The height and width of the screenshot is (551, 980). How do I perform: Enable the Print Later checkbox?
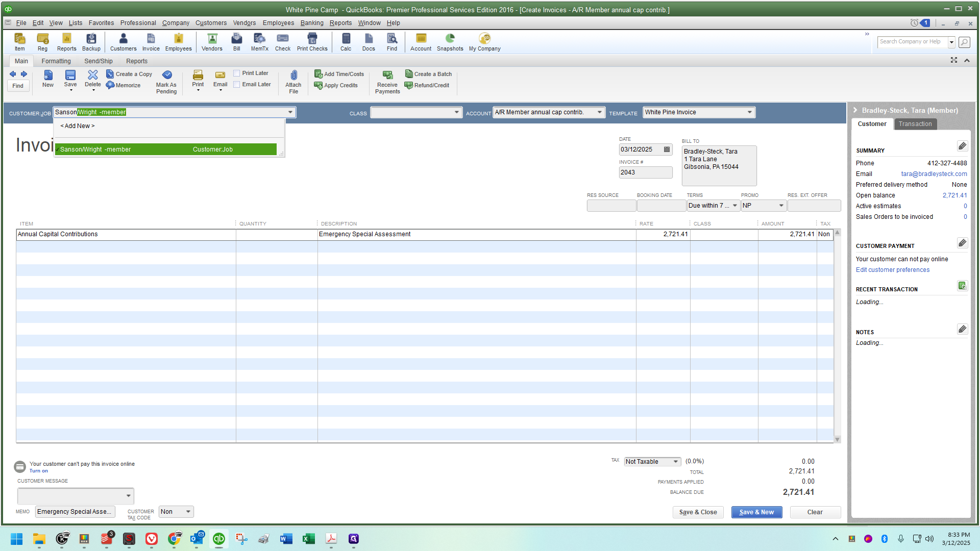coord(237,73)
